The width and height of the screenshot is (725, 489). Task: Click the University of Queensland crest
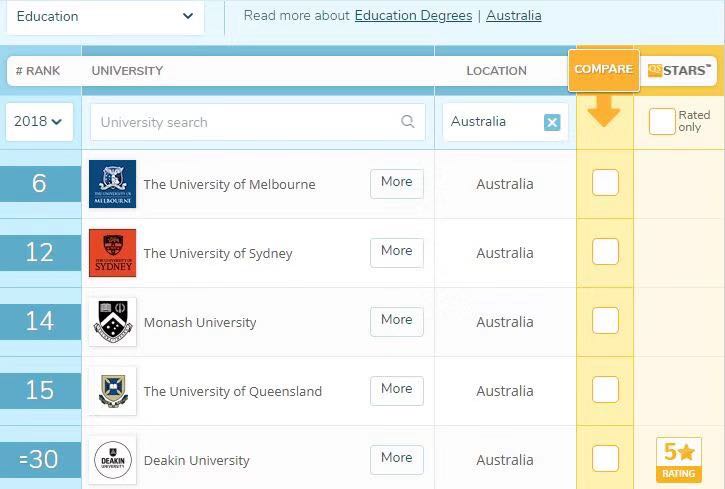pos(112,391)
